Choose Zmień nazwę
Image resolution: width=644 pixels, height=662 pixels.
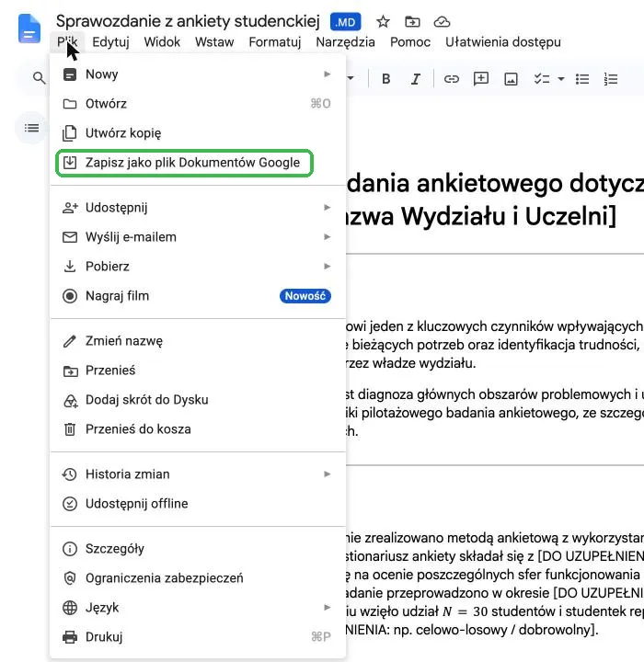click(198, 341)
